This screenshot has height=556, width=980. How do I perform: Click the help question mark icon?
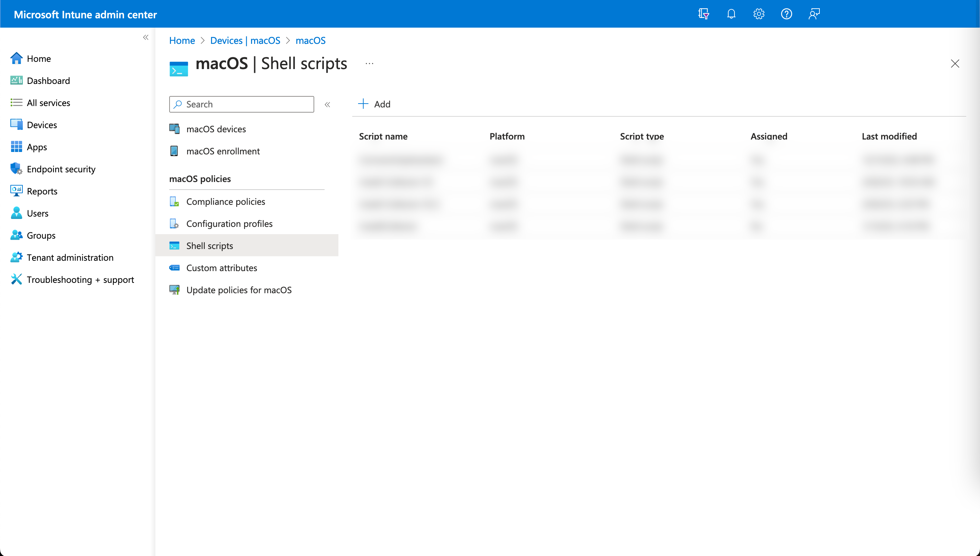786,14
